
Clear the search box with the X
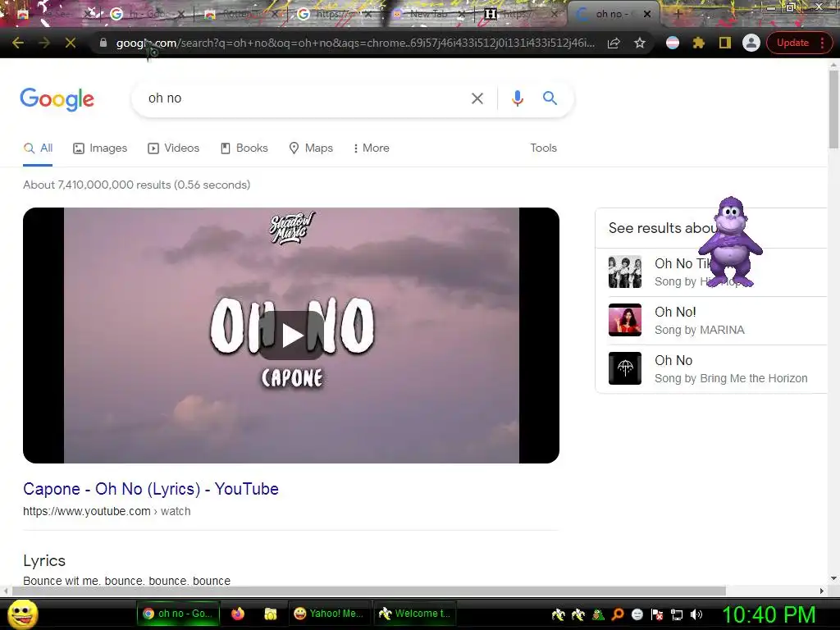[x=477, y=98]
